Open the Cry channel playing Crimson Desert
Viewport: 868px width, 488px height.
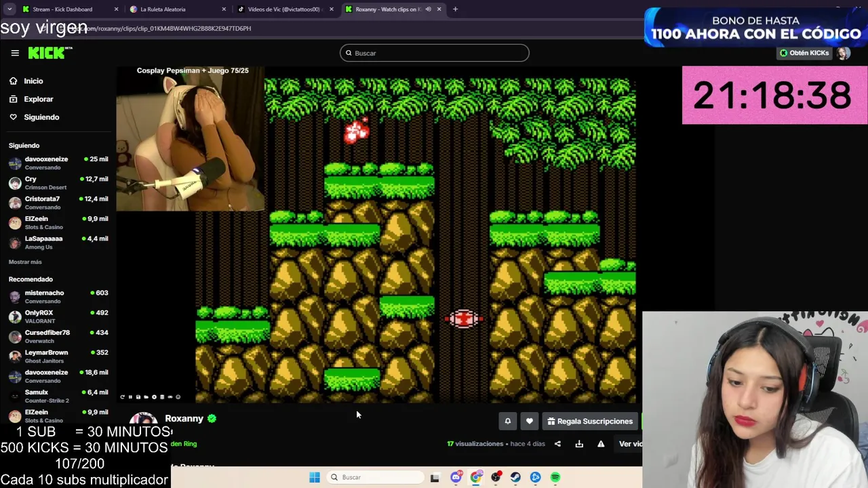(x=58, y=183)
